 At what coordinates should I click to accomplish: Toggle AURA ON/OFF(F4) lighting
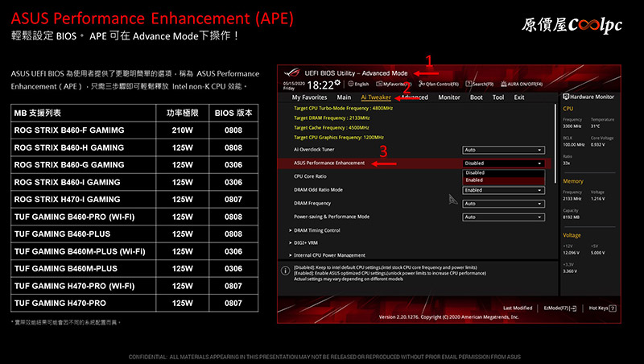click(x=522, y=84)
